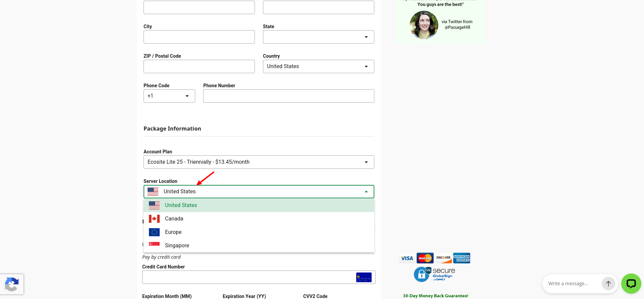644x299 pixels.
Task: Click the Pay by credit card text
Action: click(161, 257)
